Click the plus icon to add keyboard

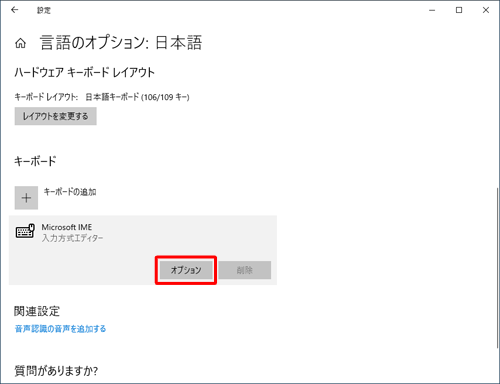(26, 198)
